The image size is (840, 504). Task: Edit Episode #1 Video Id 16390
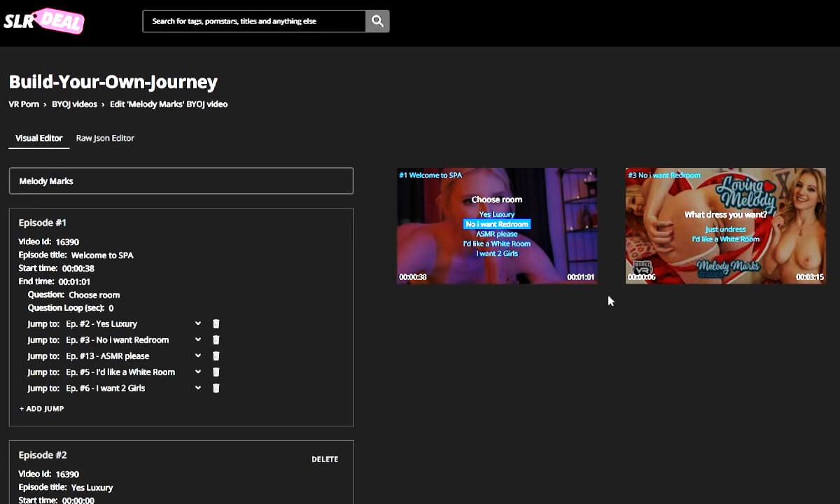click(x=67, y=241)
